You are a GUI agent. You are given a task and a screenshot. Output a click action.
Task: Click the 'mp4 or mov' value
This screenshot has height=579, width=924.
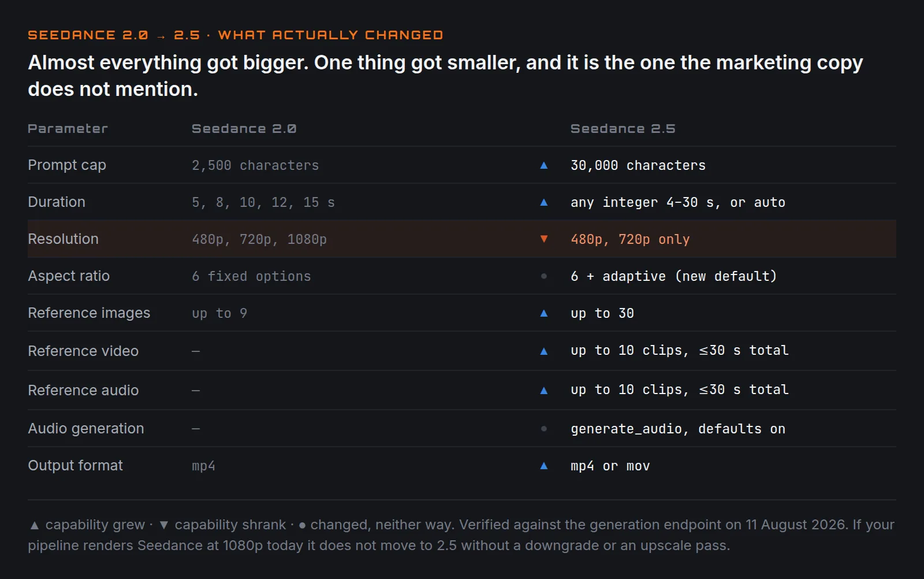(x=610, y=466)
